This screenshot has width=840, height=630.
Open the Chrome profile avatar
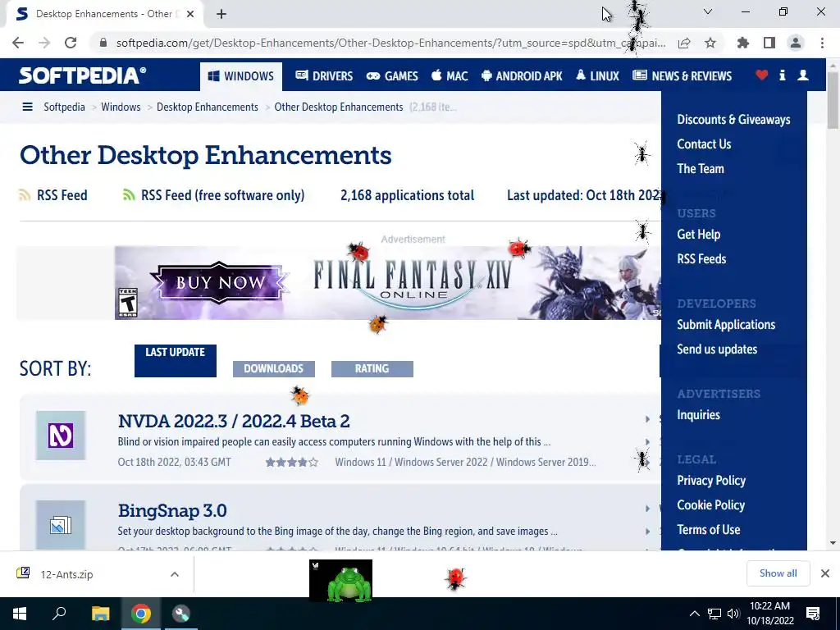796,43
